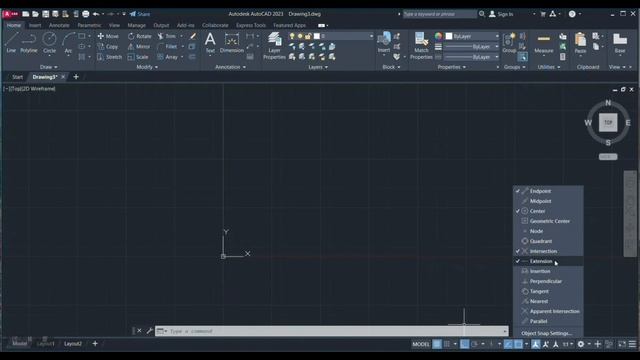Open Object Snap Settings
640x360 pixels.
coord(548,333)
